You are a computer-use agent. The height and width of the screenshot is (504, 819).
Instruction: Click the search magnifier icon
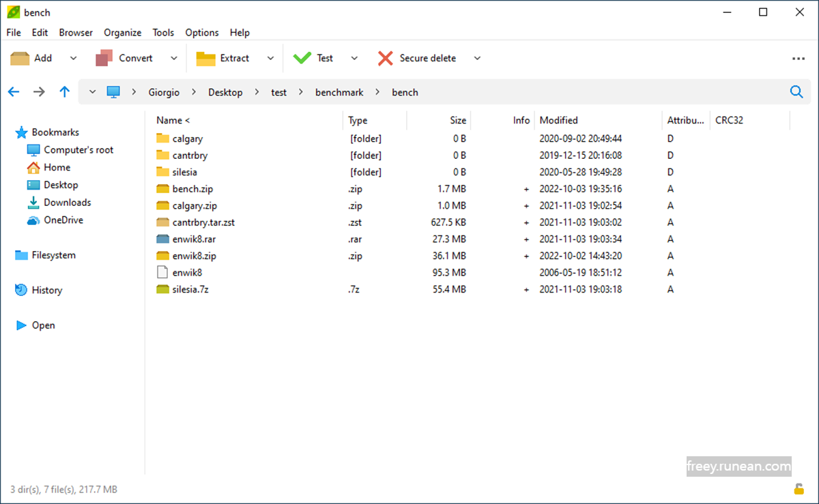(796, 92)
